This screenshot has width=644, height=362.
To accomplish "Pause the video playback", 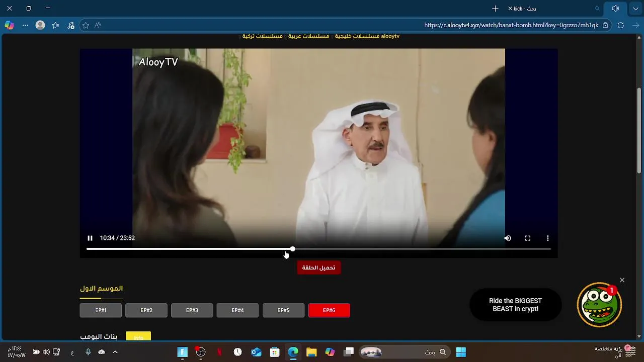I will (90, 238).
